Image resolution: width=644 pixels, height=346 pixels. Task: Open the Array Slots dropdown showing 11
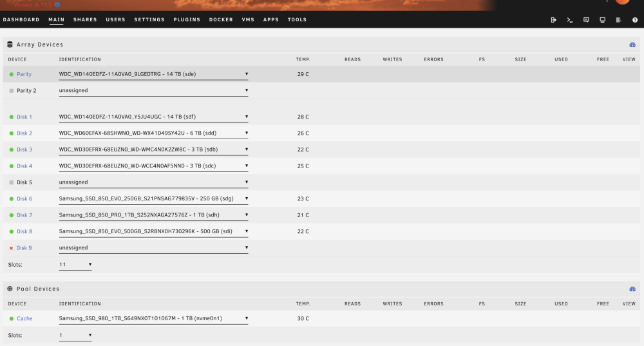75,265
